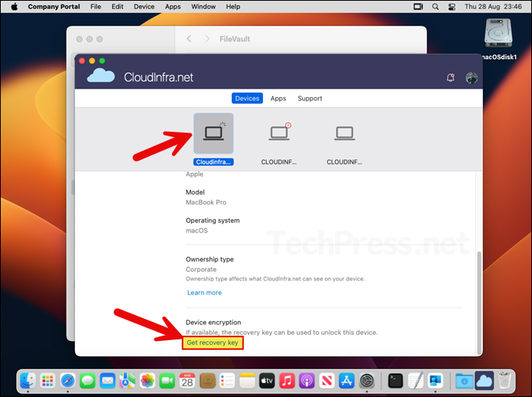Open Control Center in menu bar
The width and height of the screenshot is (532, 397).
click(x=452, y=7)
